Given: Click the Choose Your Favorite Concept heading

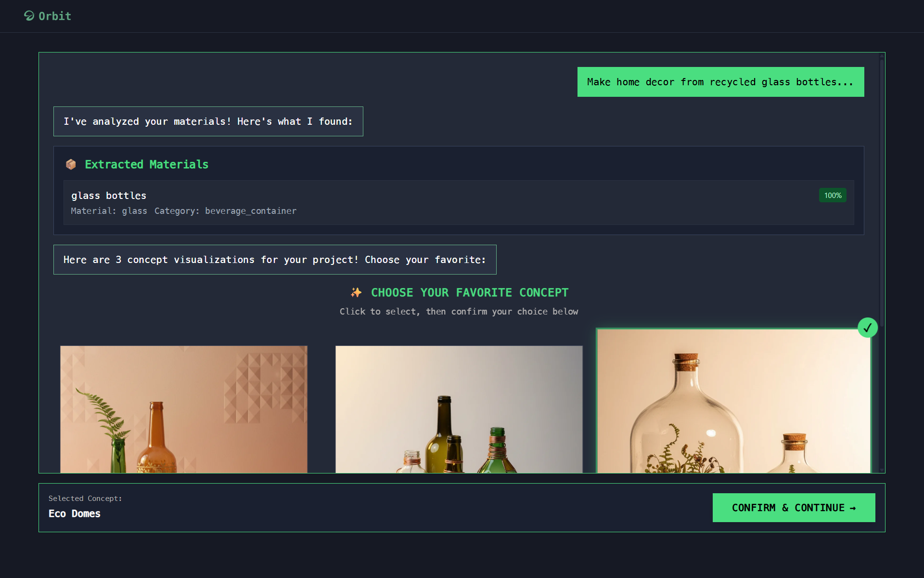Looking at the screenshot, I should coord(469,292).
